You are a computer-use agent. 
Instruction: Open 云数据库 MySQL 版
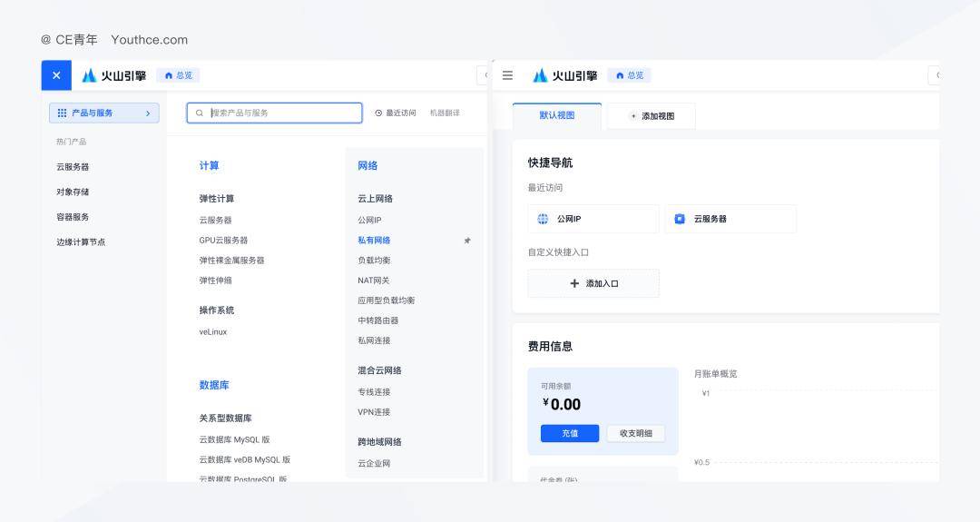click(x=234, y=439)
